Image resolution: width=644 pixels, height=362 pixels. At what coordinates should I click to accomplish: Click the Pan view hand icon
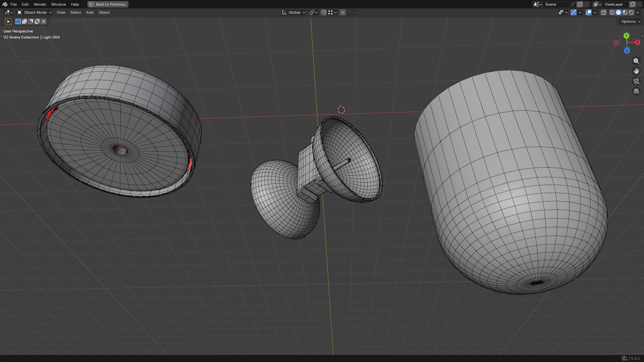(x=636, y=71)
